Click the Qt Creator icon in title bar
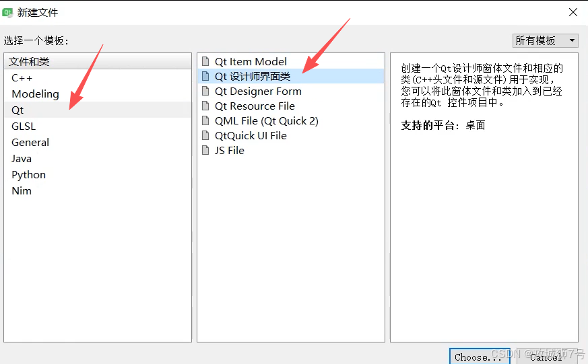Screen dimensions: 588x364 pyautogui.click(x=7, y=12)
